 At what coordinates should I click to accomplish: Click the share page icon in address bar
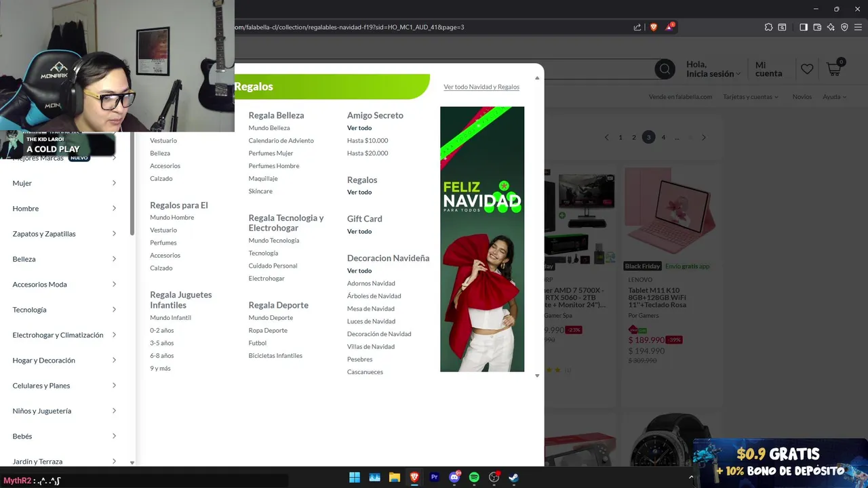click(x=637, y=27)
